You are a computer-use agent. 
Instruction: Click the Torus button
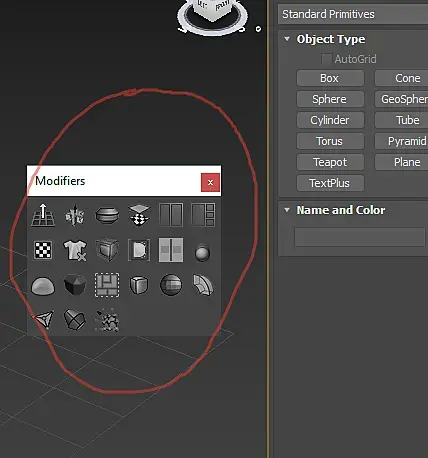coord(330,141)
